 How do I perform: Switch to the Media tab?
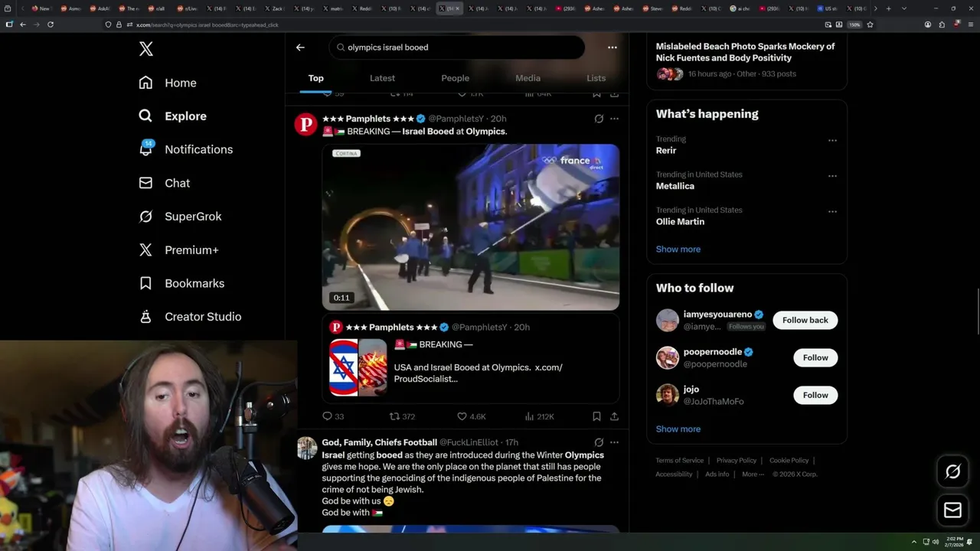(x=528, y=78)
